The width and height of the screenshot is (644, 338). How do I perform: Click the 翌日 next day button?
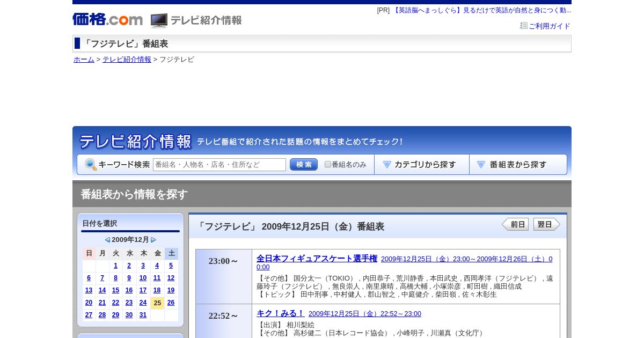click(547, 224)
